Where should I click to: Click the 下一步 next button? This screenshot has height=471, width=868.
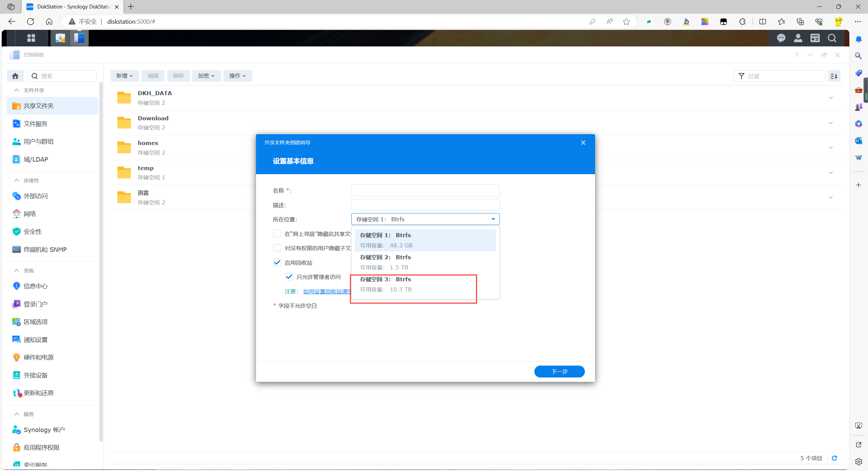coord(559,371)
